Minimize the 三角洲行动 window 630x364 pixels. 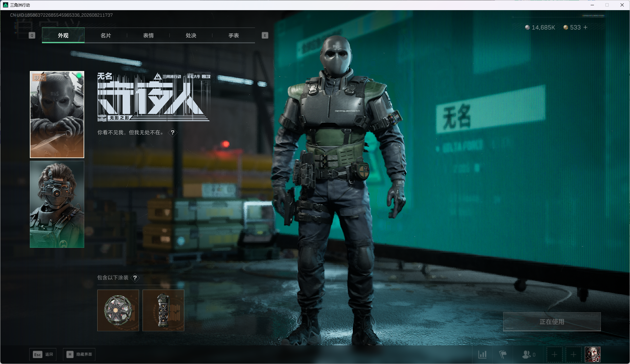(592, 5)
